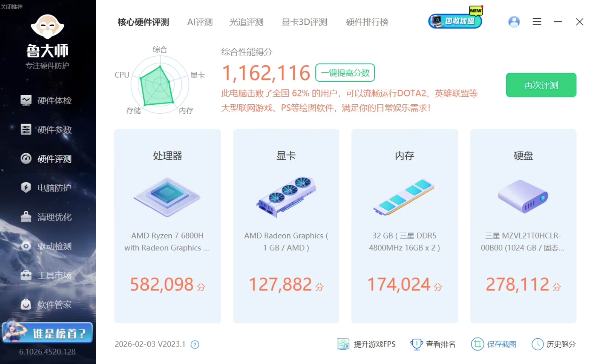Open 软件管家 in the sidebar
The height and width of the screenshot is (364, 595).
[x=46, y=304]
